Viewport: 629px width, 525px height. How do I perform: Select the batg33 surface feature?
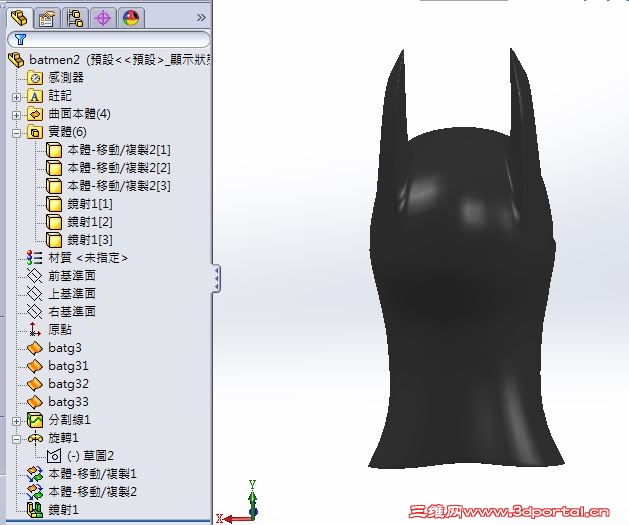[68, 402]
